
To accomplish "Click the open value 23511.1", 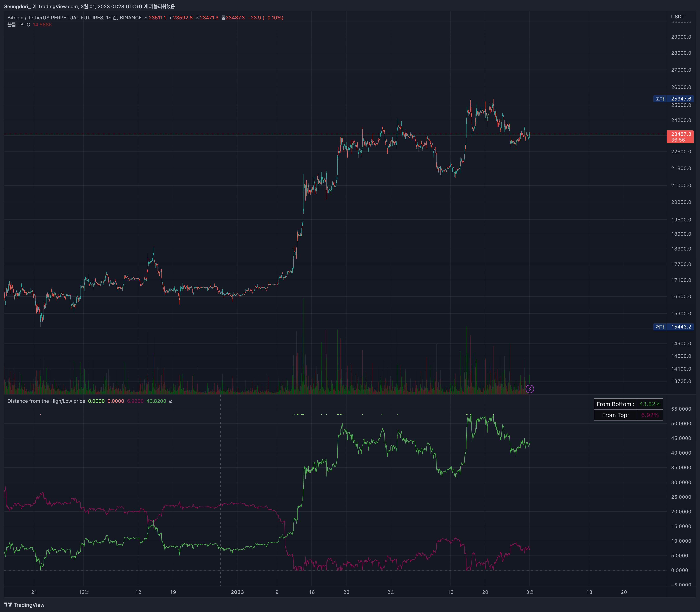I will (157, 18).
